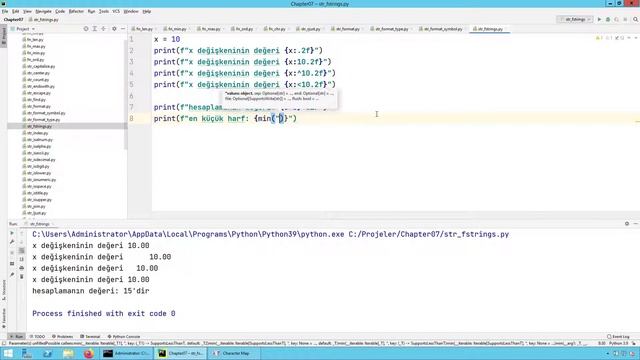Open the Tools menu
This screenshot has width=640, height=360.
(104, 11)
